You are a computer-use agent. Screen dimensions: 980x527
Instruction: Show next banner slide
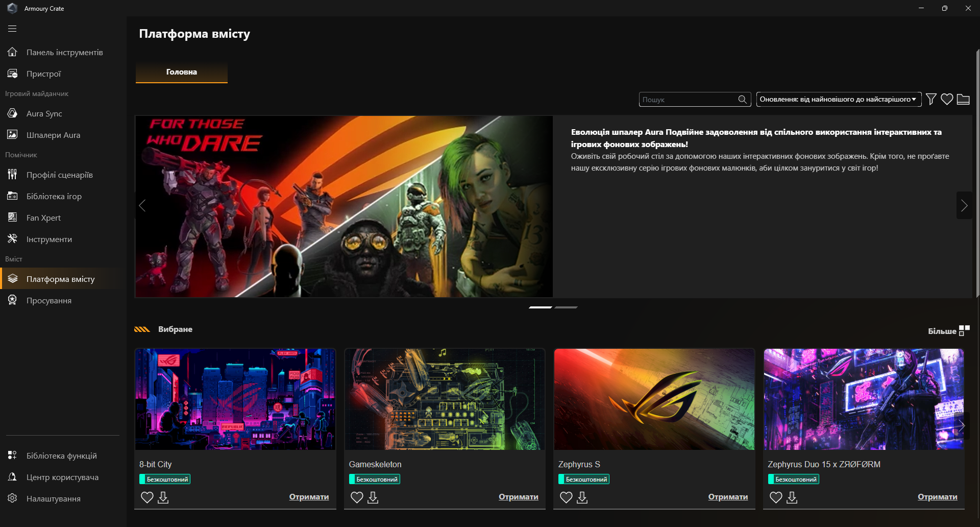(964, 205)
